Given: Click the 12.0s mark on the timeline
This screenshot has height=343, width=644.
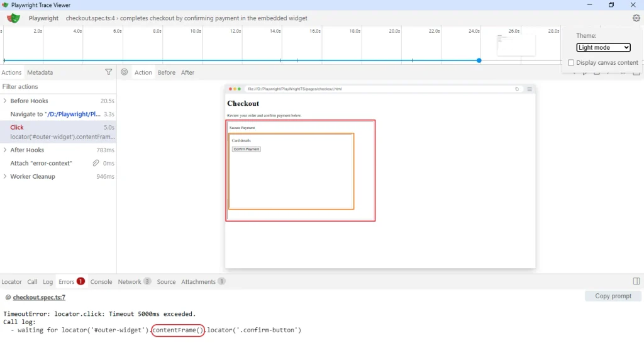Looking at the screenshot, I should pos(235,31).
